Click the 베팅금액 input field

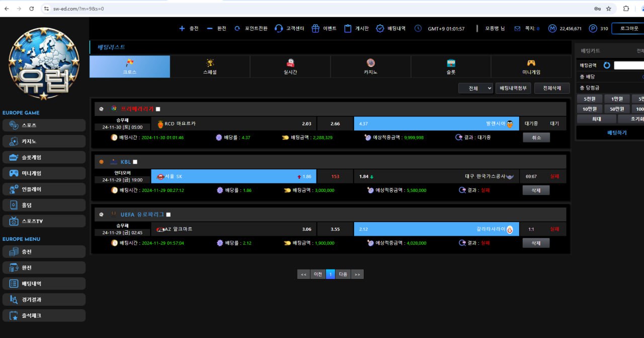tap(629, 65)
